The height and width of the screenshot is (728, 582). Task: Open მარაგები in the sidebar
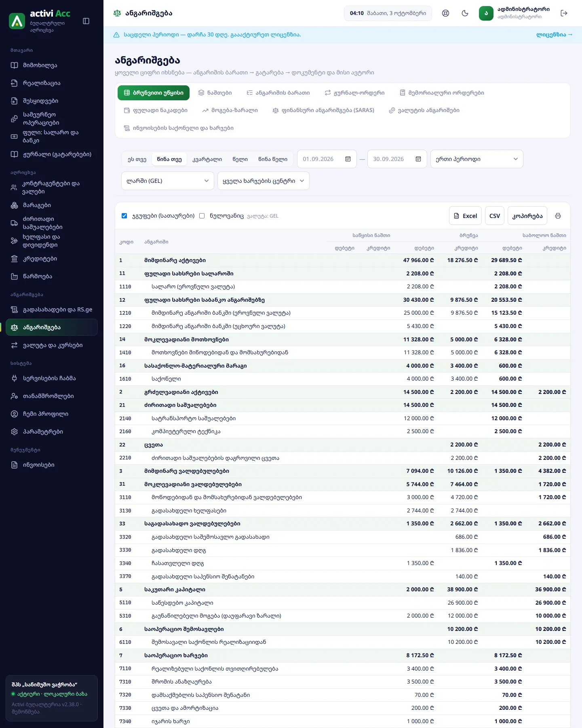[x=52, y=205]
